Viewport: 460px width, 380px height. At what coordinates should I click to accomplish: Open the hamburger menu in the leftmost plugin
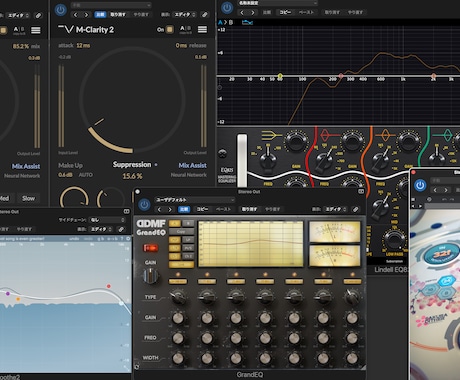36,30
